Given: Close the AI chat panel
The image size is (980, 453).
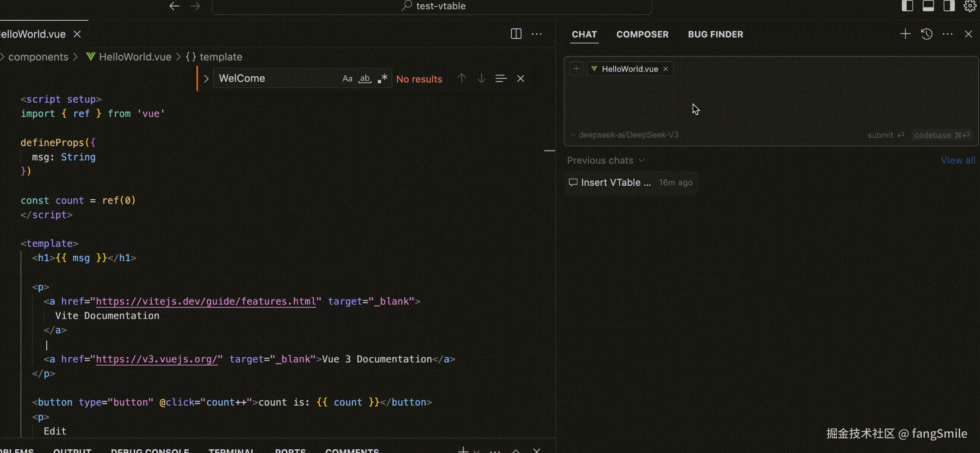Looking at the screenshot, I should (x=968, y=34).
